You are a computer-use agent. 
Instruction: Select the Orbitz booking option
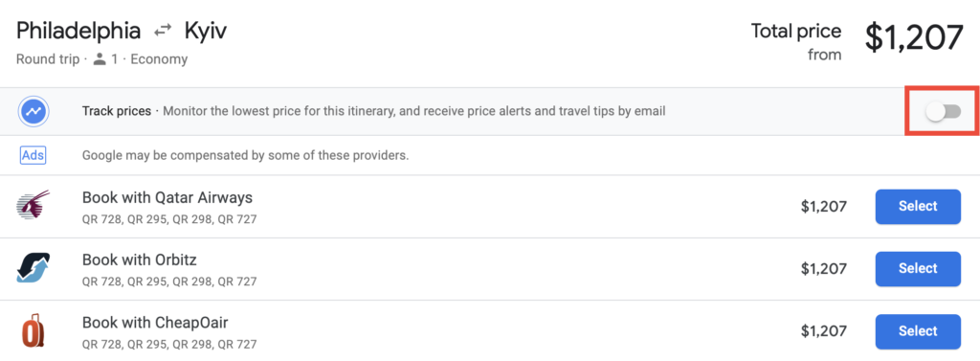pyautogui.click(x=918, y=268)
